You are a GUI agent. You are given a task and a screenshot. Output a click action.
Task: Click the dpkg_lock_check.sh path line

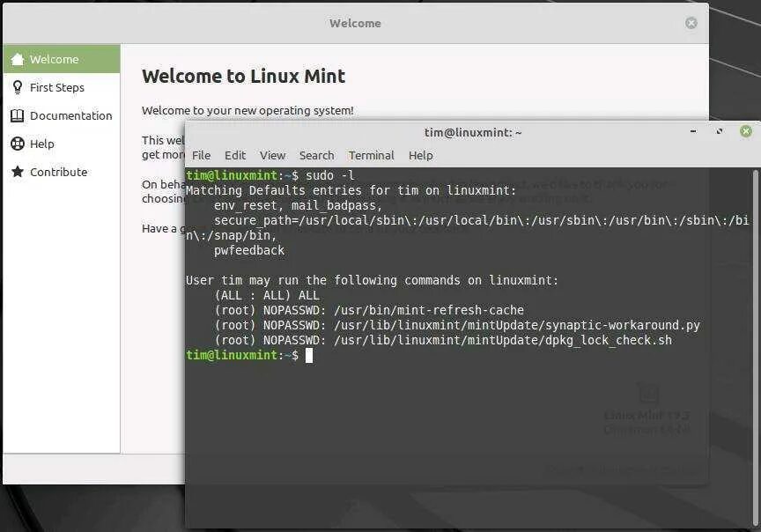pyautogui.click(x=443, y=340)
